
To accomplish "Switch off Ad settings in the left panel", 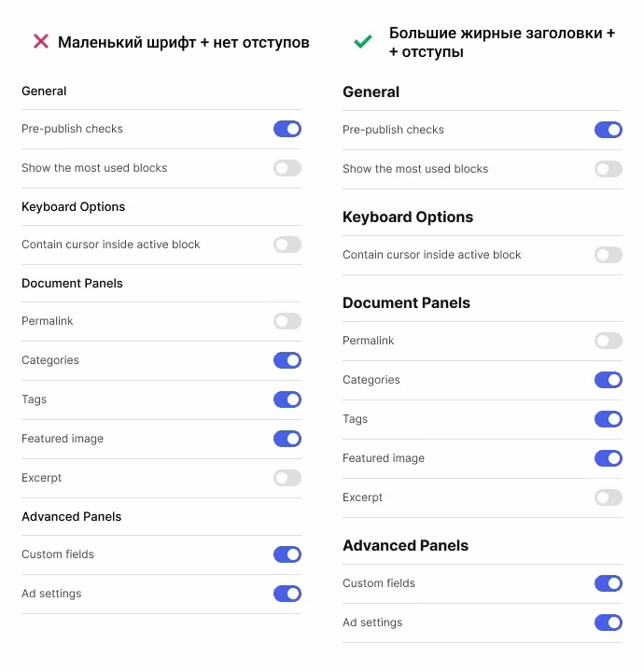I will click(287, 594).
